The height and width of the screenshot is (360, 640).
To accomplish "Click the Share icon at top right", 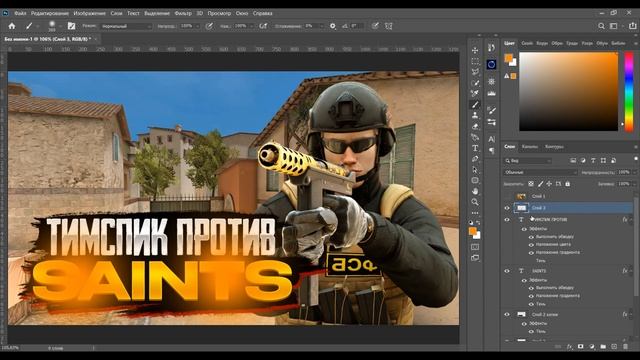I will pos(632,26).
